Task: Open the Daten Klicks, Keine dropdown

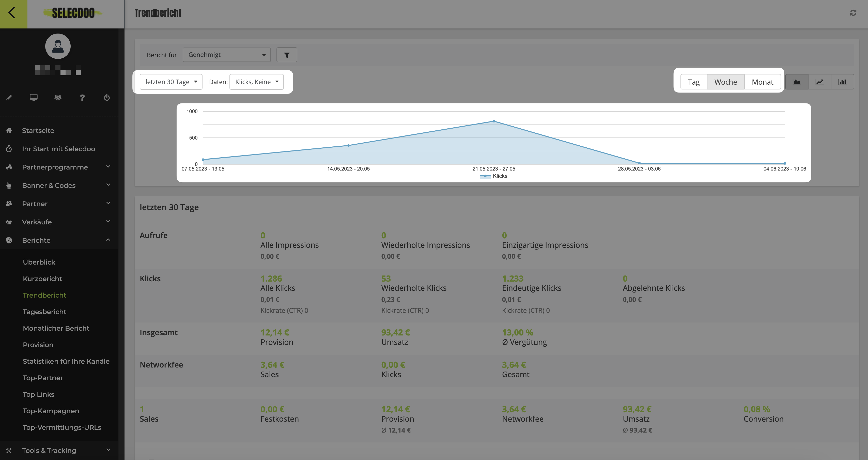Action: click(x=256, y=82)
